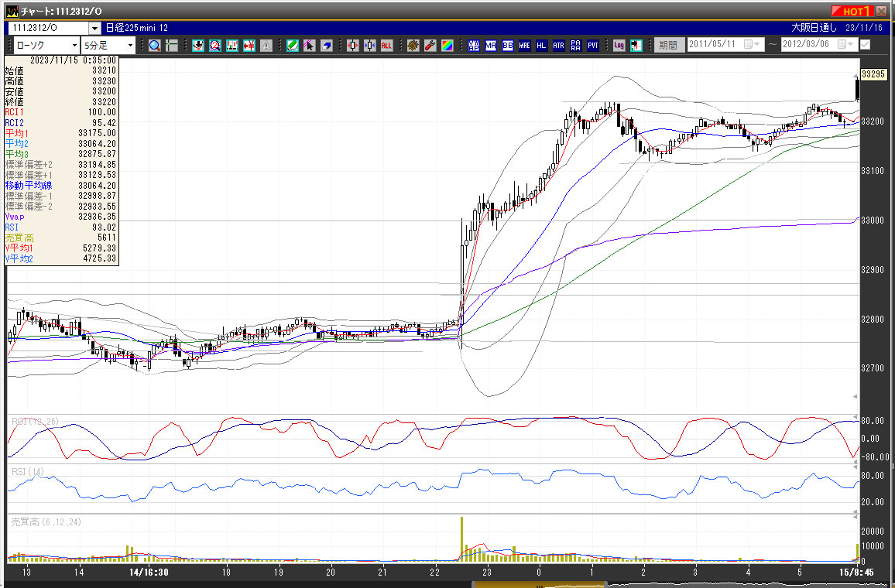Click the 111.2312/O symbol input field
Viewport: 895px width, 588px height.
49,28
